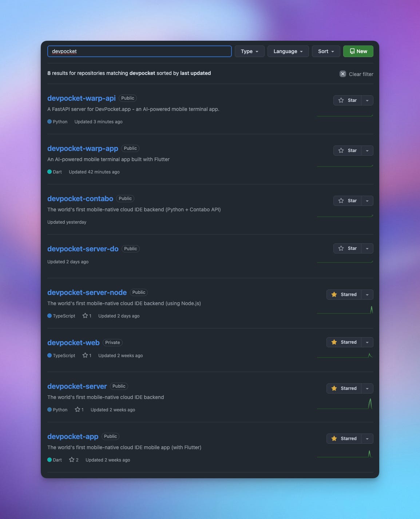The width and height of the screenshot is (420, 519).
Task: Open the Type filter dropdown
Action: [250, 51]
